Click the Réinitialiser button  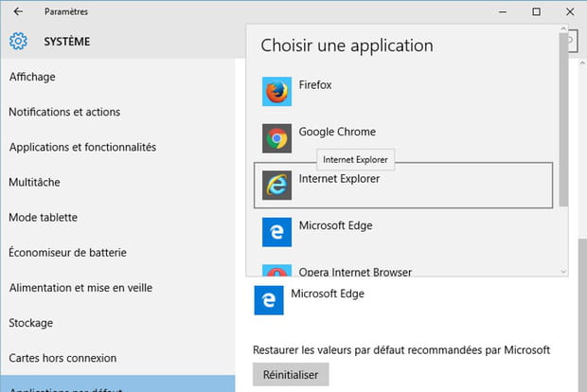tap(291, 374)
